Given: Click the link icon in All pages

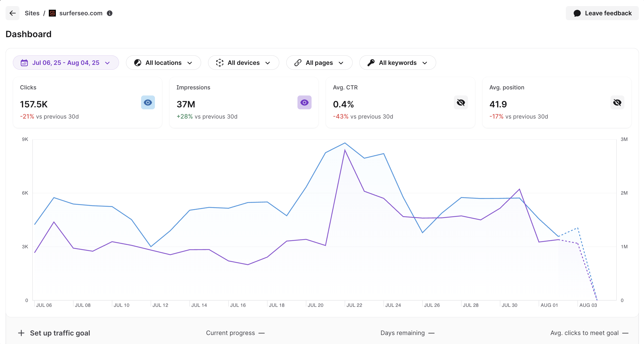Looking at the screenshot, I should (298, 63).
